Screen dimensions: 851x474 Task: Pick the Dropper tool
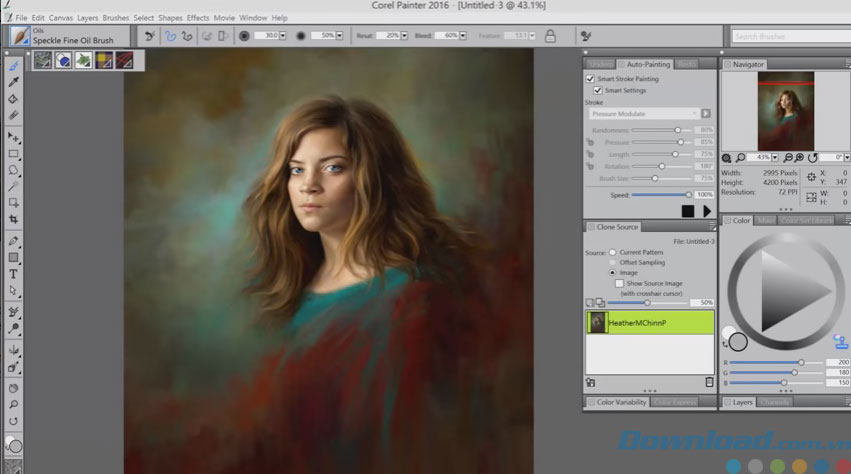coord(14,82)
